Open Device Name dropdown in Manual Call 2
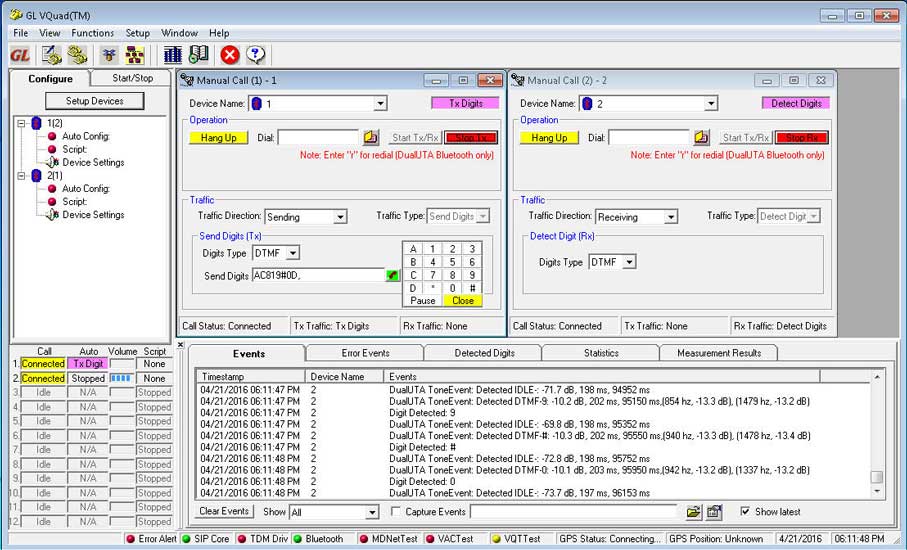This screenshot has width=907, height=550. 711,104
